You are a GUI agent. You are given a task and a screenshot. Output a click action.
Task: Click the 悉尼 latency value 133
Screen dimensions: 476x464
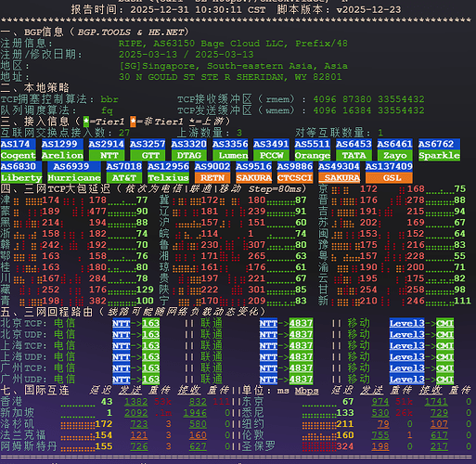tap(345, 413)
